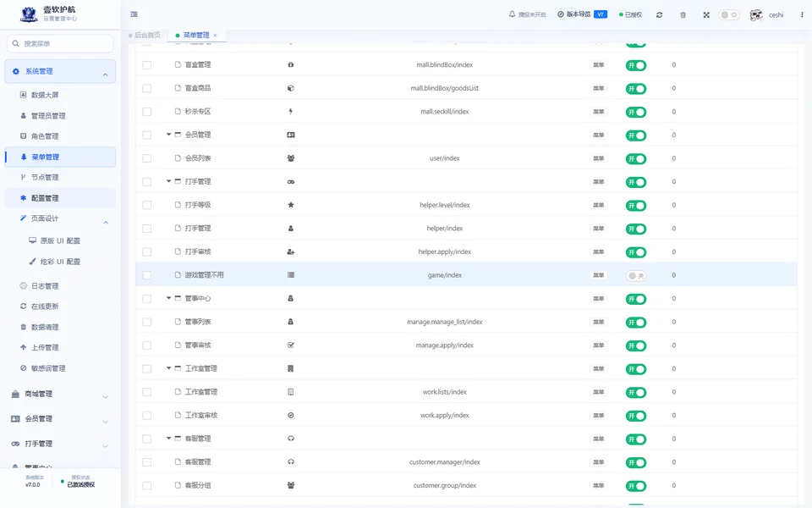Click the star icon in 打手等级 row
This screenshot has width=812, height=508.
click(x=290, y=205)
